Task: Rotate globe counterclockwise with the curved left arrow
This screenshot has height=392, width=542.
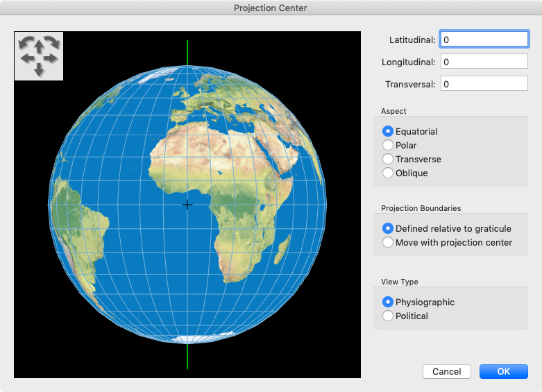Action: click(x=25, y=44)
